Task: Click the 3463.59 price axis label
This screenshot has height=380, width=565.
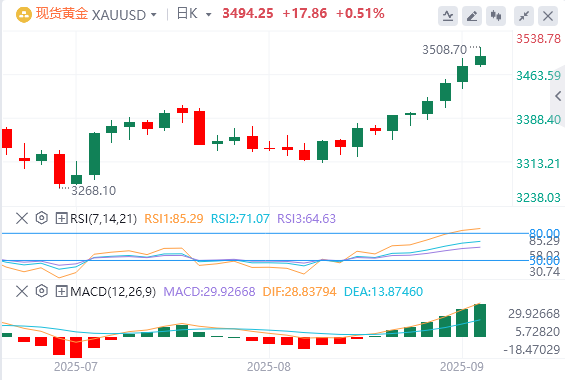Action: (x=539, y=76)
